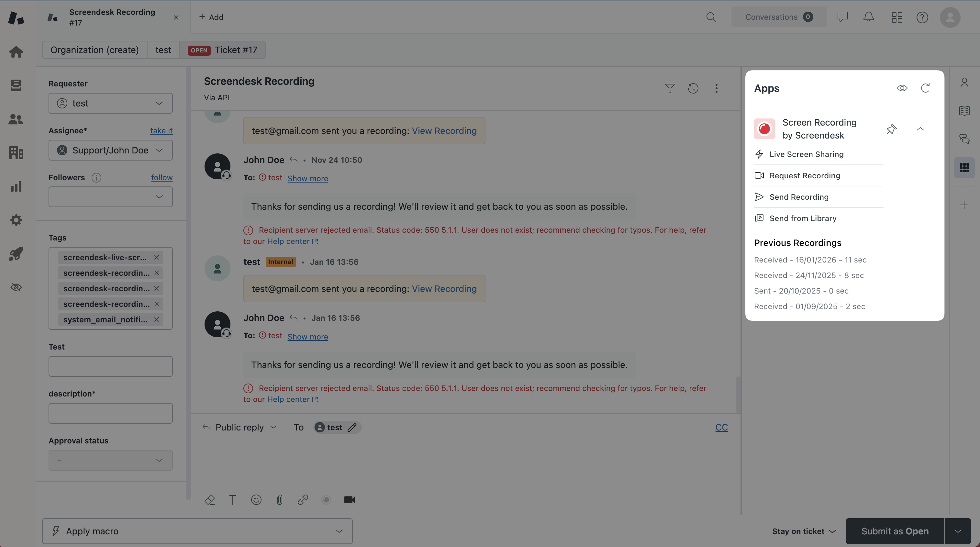Open the Assignee Support/John Doe dropdown
Image resolution: width=980 pixels, height=547 pixels.
110,150
